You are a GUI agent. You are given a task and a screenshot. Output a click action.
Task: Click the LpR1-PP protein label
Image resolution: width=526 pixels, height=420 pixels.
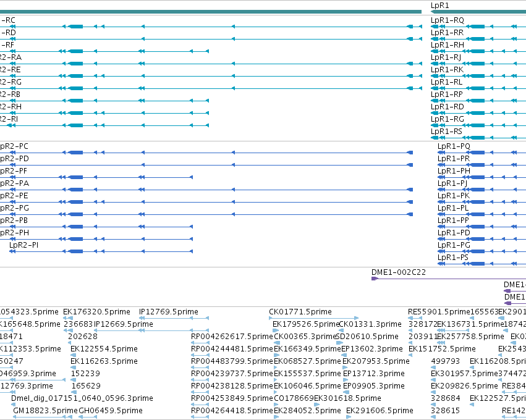(453, 221)
